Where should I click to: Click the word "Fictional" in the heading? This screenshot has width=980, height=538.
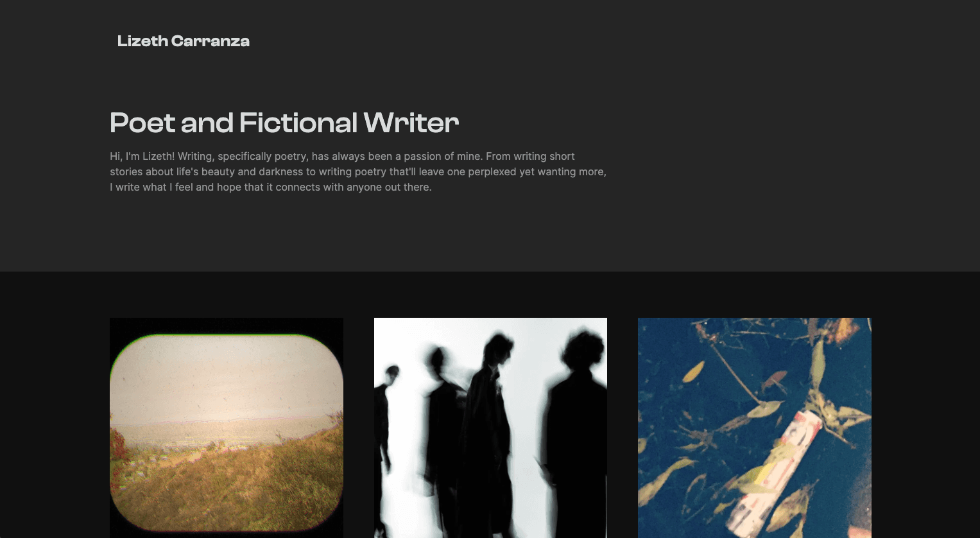[298, 123]
